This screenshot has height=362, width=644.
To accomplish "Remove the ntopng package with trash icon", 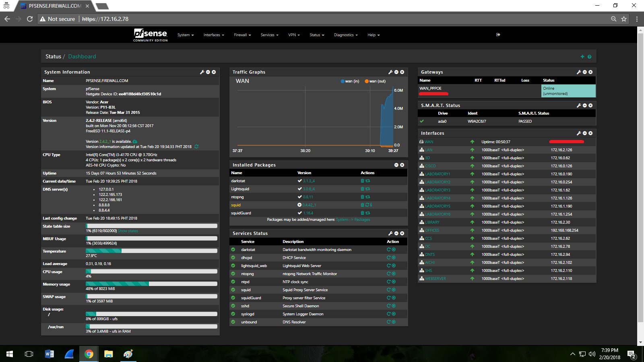I will click(362, 197).
